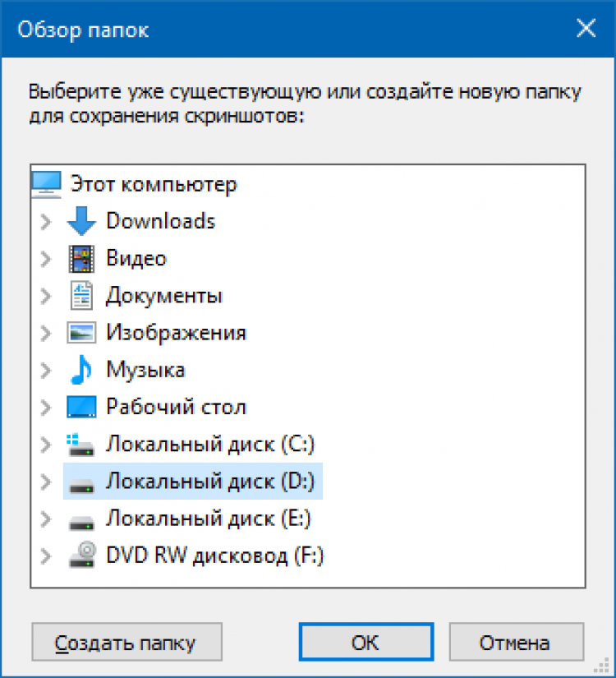Click the Документы document icon
The image size is (616, 678).
click(81, 295)
